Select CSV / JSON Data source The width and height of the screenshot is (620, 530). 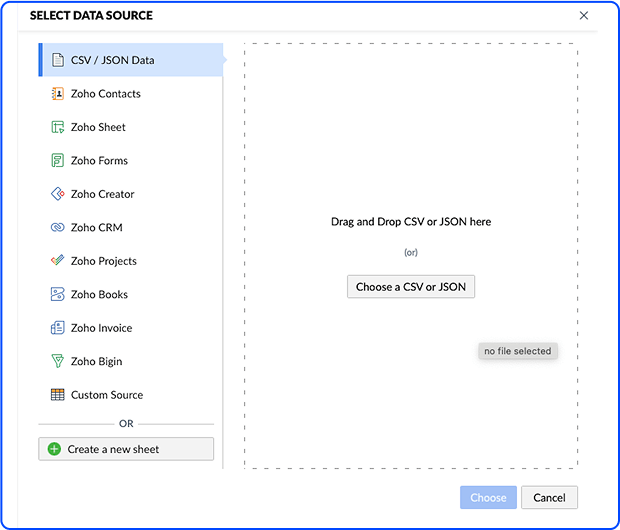coord(131,60)
